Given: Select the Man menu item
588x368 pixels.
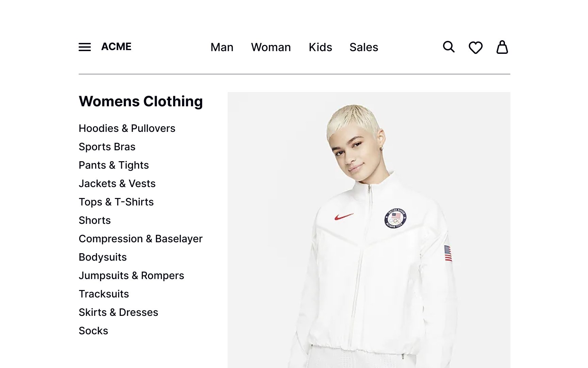Looking at the screenshot, I should (222, 47).
